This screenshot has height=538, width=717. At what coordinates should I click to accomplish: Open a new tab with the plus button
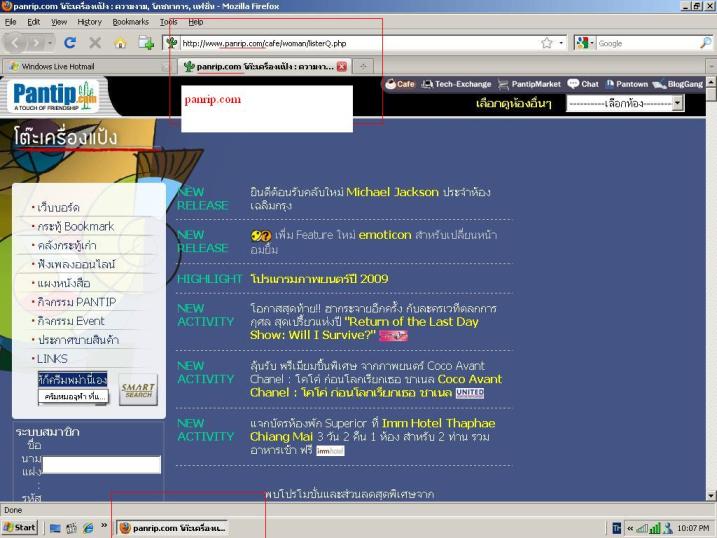(363, 67)
